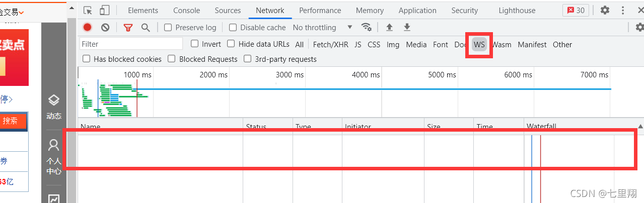
Task: Switch to the Application tab
Action: [417, 10]
